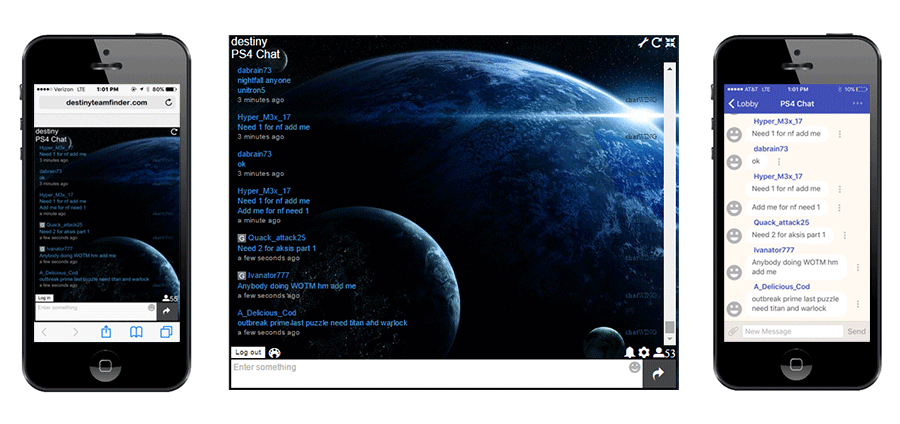
Task: Open Safari tabs view on left phone
Action: [166, 332]
